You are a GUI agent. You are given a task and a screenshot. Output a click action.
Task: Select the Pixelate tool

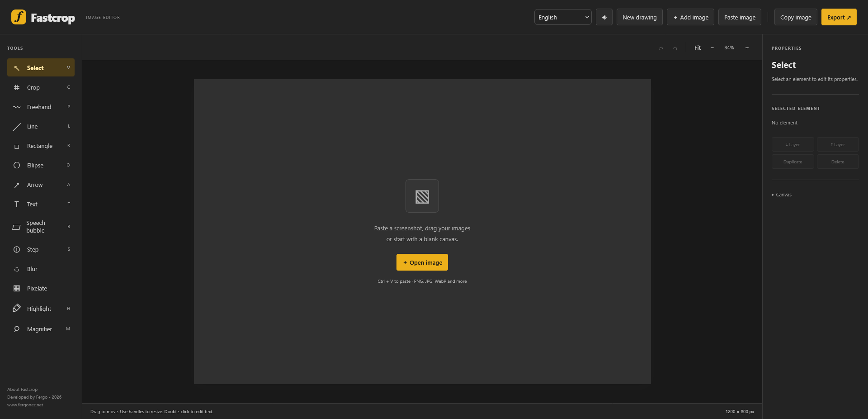(41, 288)
